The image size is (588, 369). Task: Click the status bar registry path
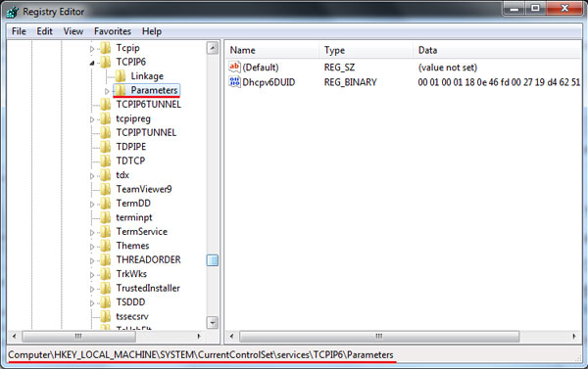coord(201,354)
